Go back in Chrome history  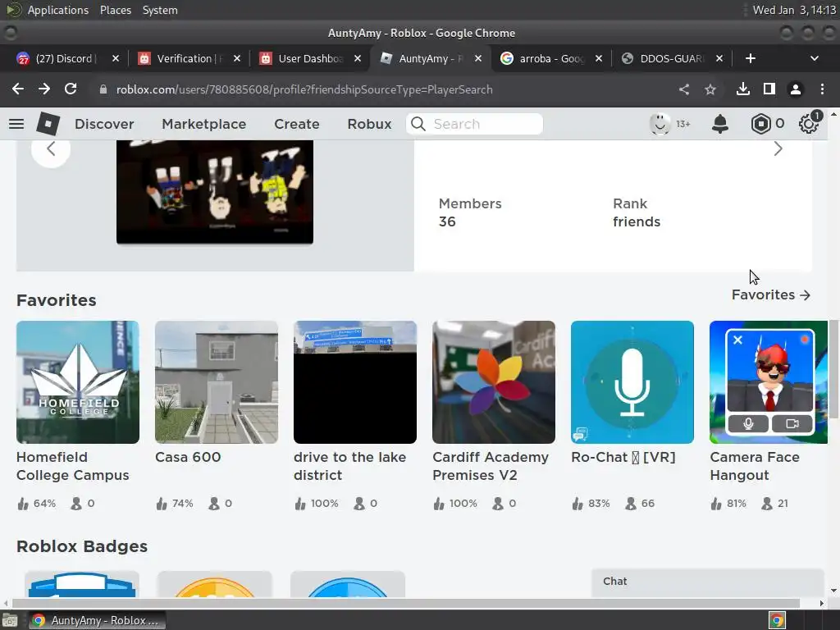tap(18, 89)
